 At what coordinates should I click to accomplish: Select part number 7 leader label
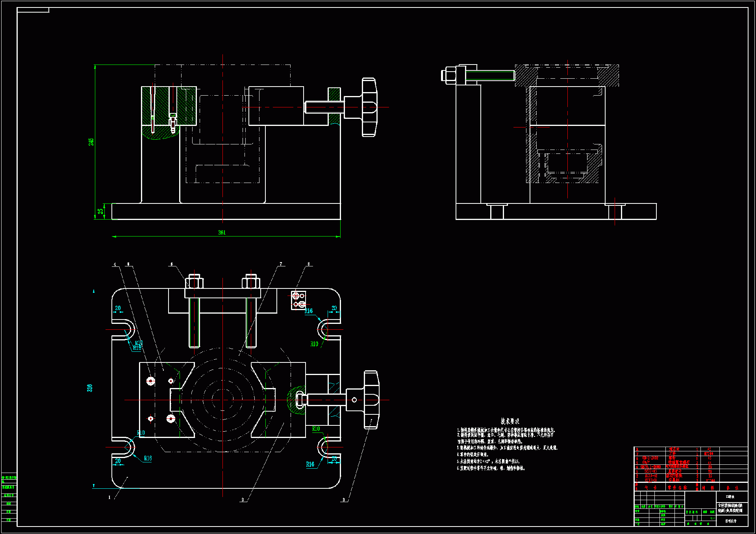click(281, 264)
